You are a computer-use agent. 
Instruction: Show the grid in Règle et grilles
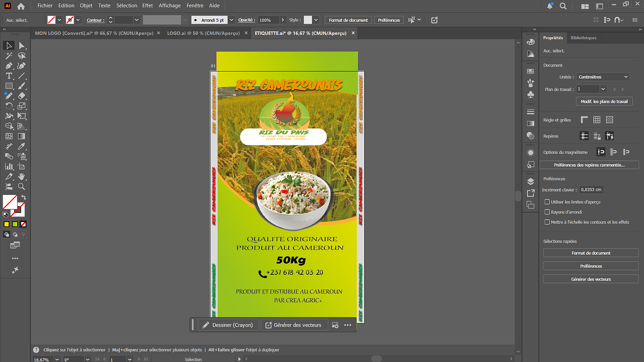click(597, 120)
